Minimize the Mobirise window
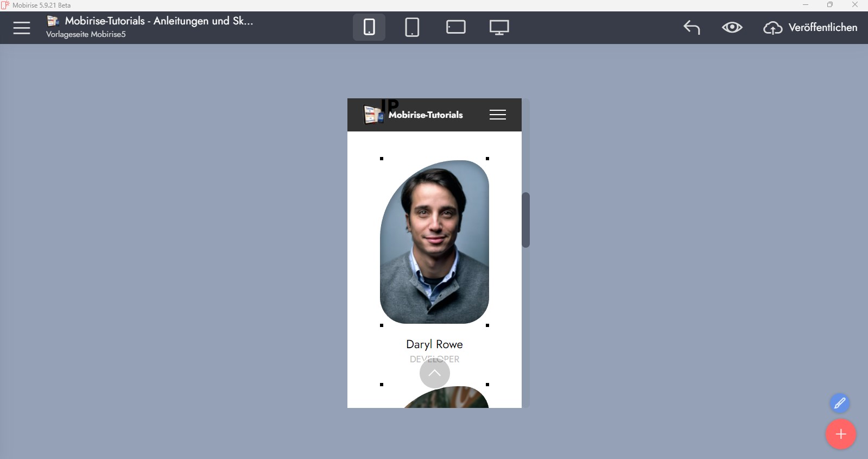868x459 pixels. click(806, 5)
